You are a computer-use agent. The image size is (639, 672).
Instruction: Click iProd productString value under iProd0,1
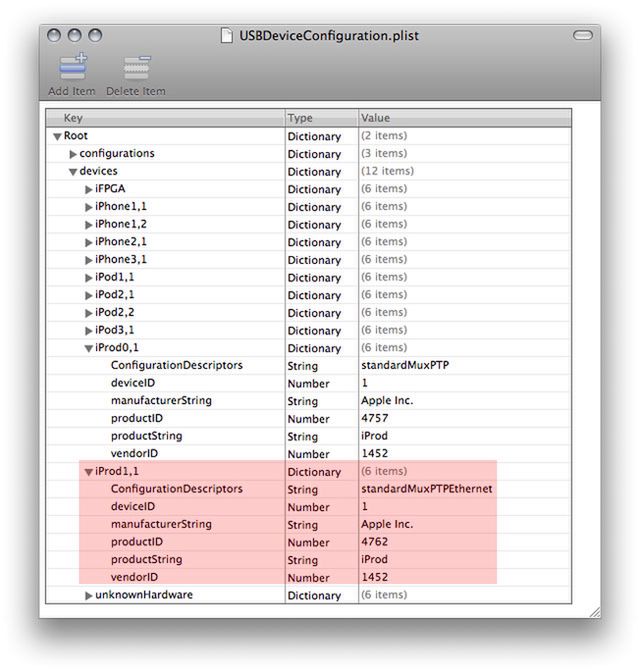click(374, 436)
